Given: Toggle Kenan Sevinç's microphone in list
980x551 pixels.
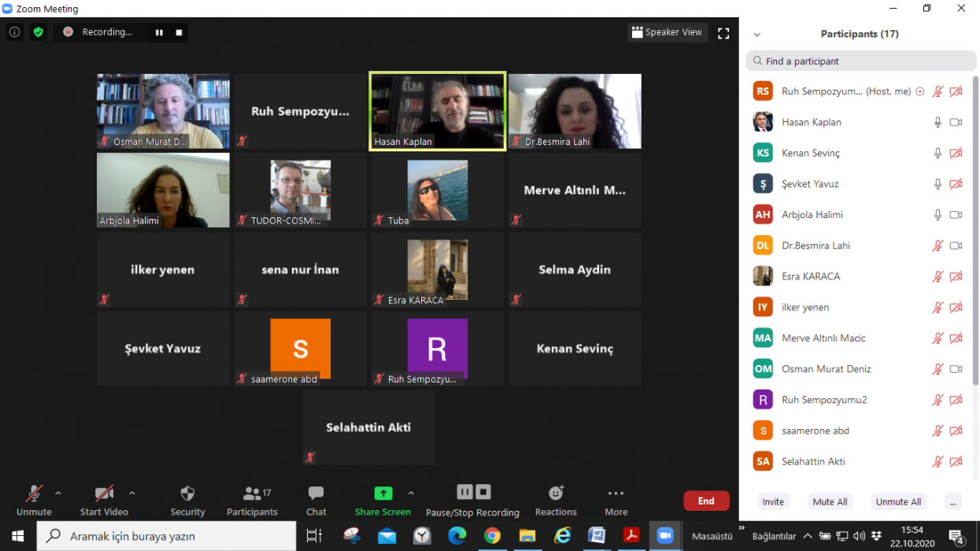Looking at the screenshot, I should (937, 153).
